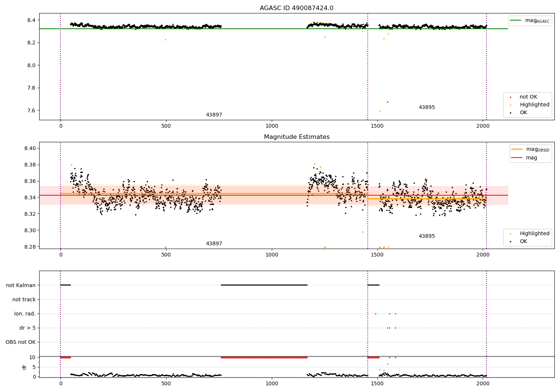Click the "1500" x-tick under the bottom plot

[x=377, y=383]
